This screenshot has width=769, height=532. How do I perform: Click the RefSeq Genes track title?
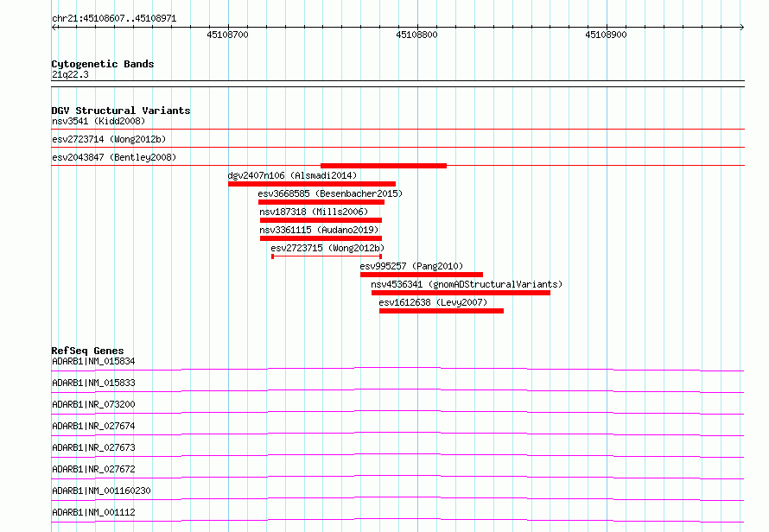[x=88, y=351]
